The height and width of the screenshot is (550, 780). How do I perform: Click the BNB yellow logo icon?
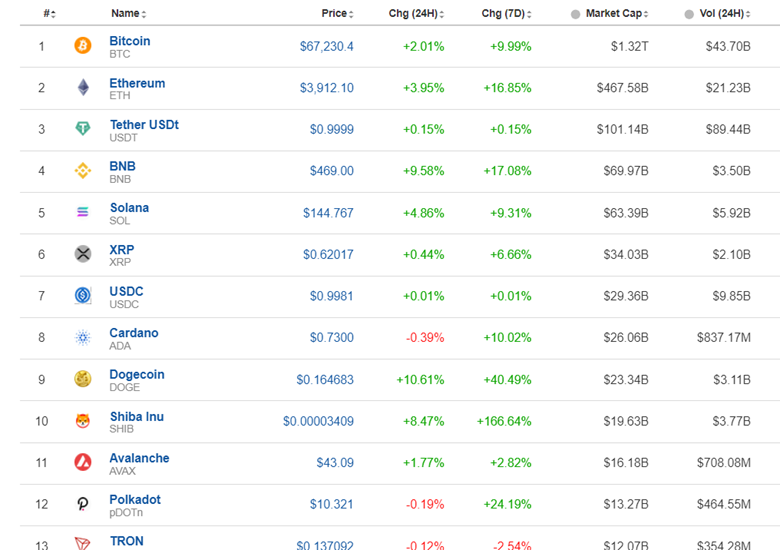tap(83, 171)
